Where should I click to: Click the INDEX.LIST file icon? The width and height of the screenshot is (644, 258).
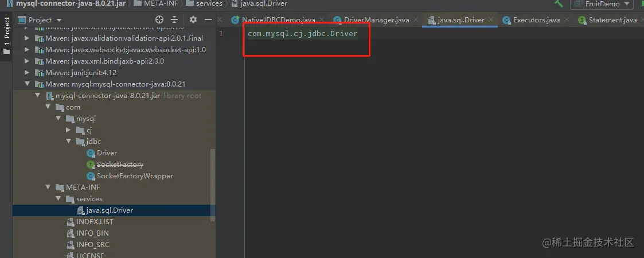click(x=70, y=222)
